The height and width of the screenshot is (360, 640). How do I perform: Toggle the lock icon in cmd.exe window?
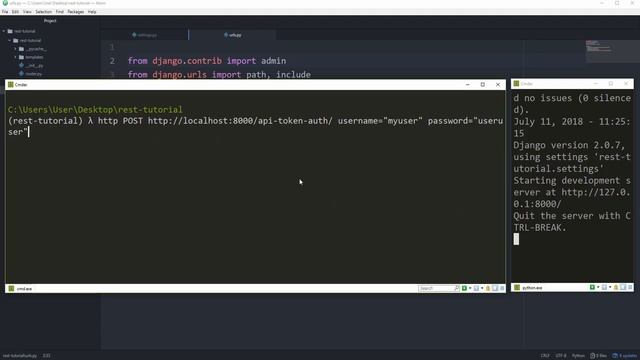coord(488,289)
